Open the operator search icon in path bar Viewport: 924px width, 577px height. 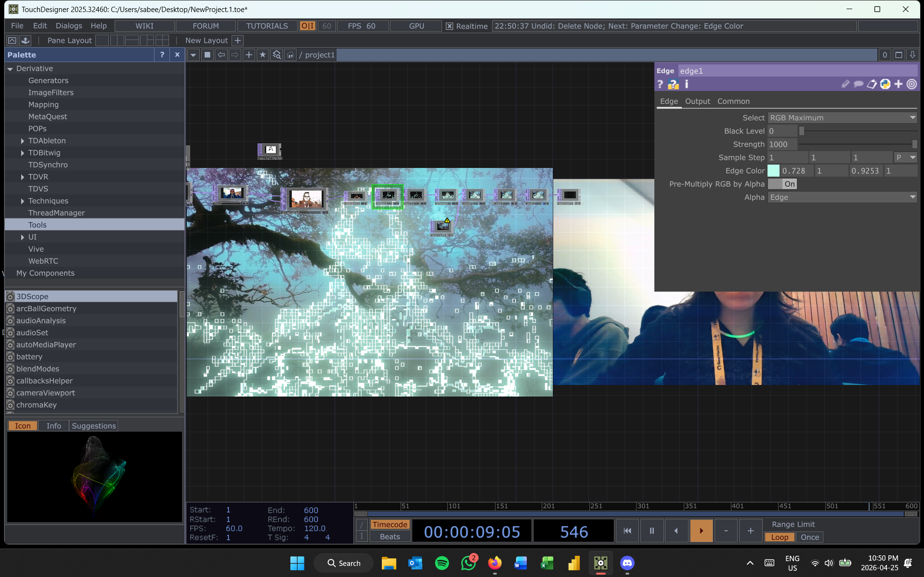point(277,55)
